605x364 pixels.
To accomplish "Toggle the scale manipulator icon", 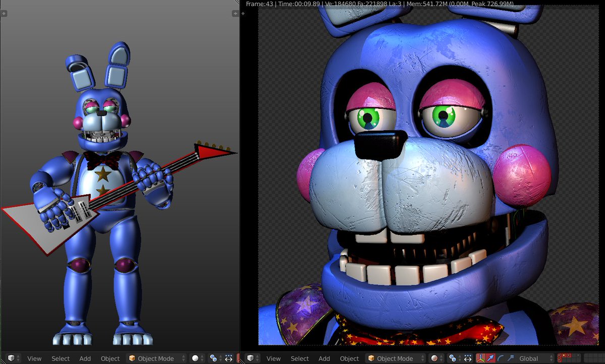I will tap(511, 358).
